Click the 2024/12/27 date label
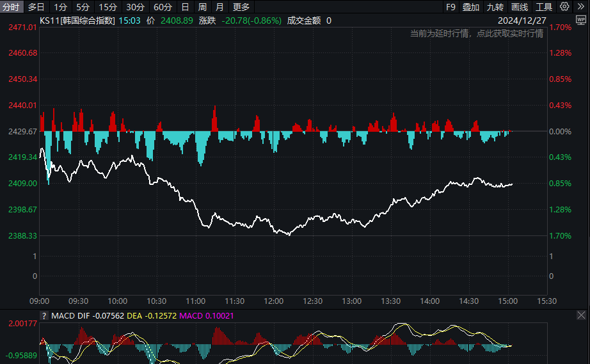 pos(522,20)
